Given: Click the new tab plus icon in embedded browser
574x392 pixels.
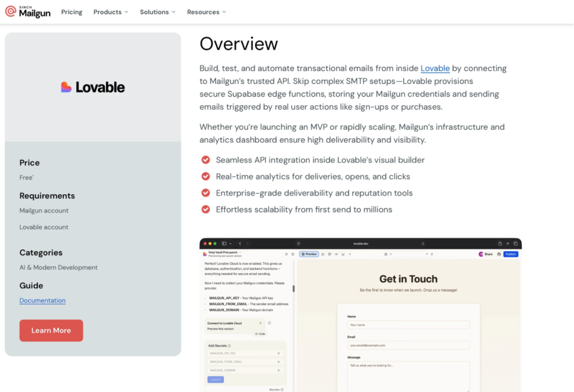Looking at the screenshot, I should [508, 243].
